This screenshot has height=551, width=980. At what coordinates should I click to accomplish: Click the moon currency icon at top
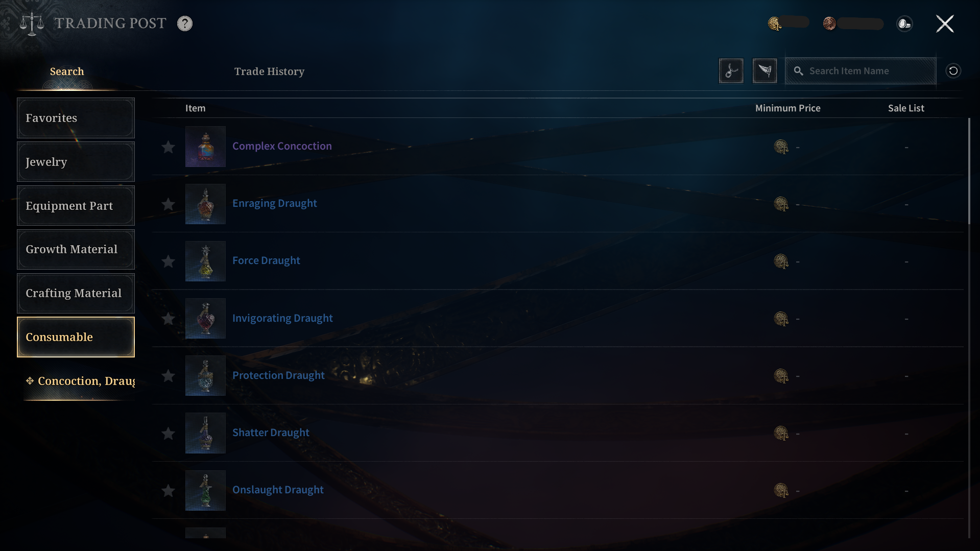[904, 23]
